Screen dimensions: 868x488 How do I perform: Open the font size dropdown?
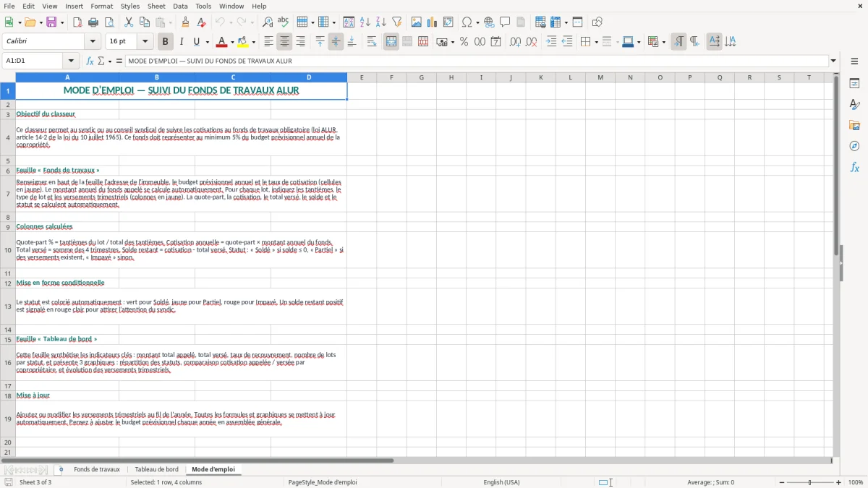pos(145,42)
